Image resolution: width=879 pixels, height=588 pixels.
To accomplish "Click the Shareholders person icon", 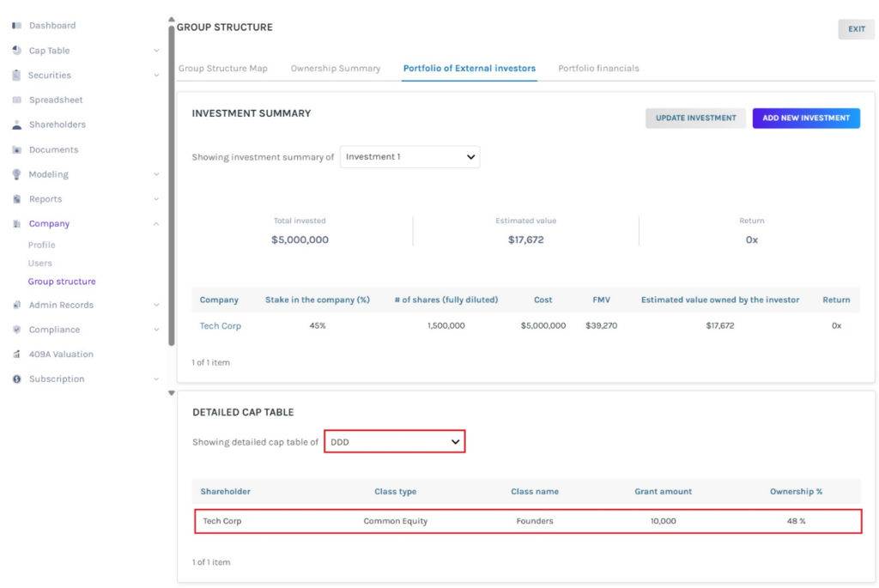I will 16,125.
